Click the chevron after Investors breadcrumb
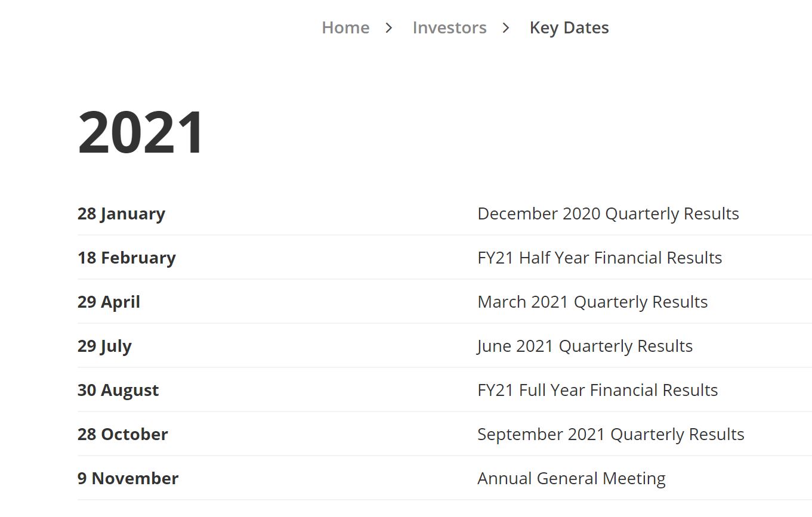 coord(506,28)
